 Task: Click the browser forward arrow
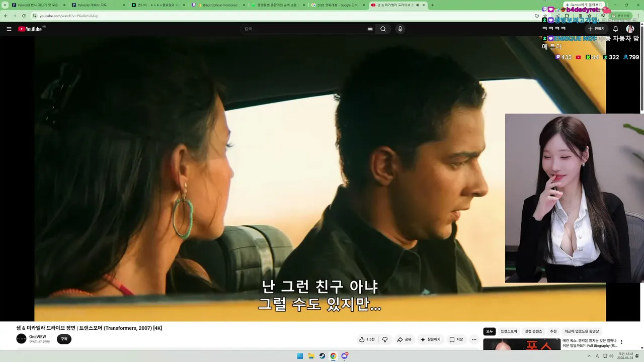(x=15, y=16)
